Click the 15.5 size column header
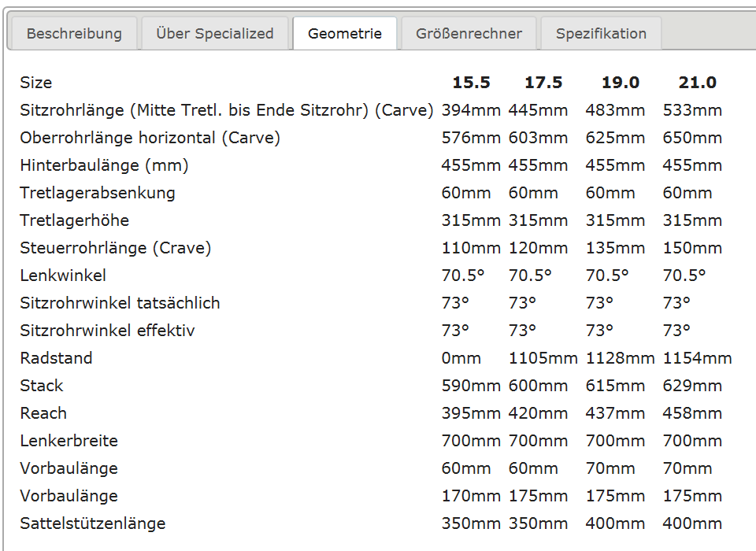756x551 pixels. (471, 83)
